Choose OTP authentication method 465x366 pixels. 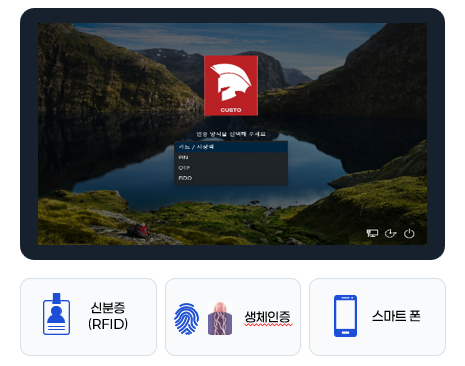pyautogui.click(x=231, y=168)
